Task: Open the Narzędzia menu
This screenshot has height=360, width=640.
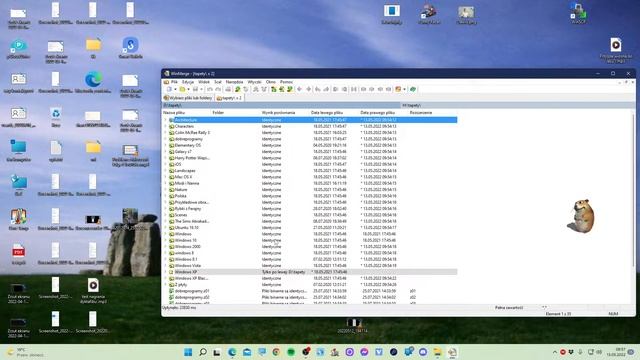Action: [234, 82]
